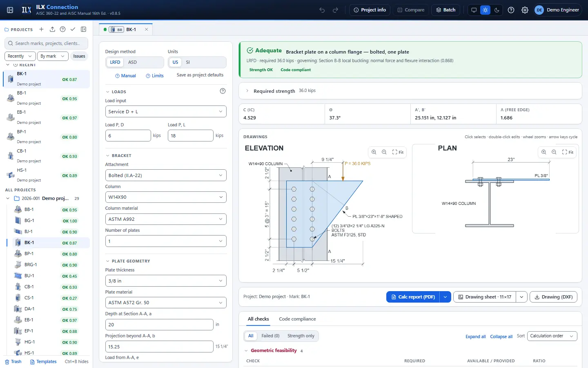The width and height of the screenshot is (588, 368).
Task: Switch to dark theme moon icon
Action: coord(497,10)
